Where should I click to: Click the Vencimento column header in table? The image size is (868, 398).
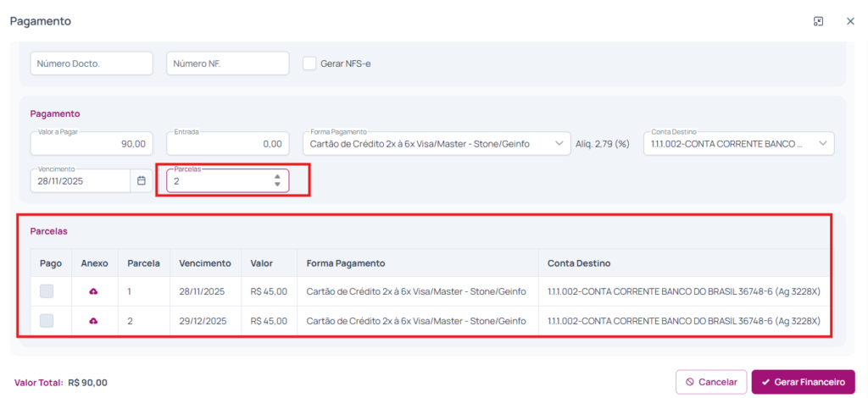pos(205,263)
